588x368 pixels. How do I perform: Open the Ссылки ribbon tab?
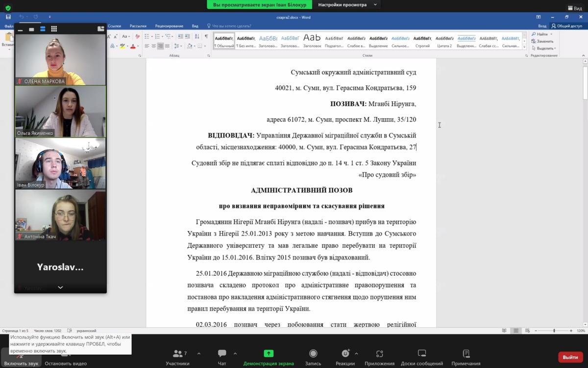[x=114, y=26]
